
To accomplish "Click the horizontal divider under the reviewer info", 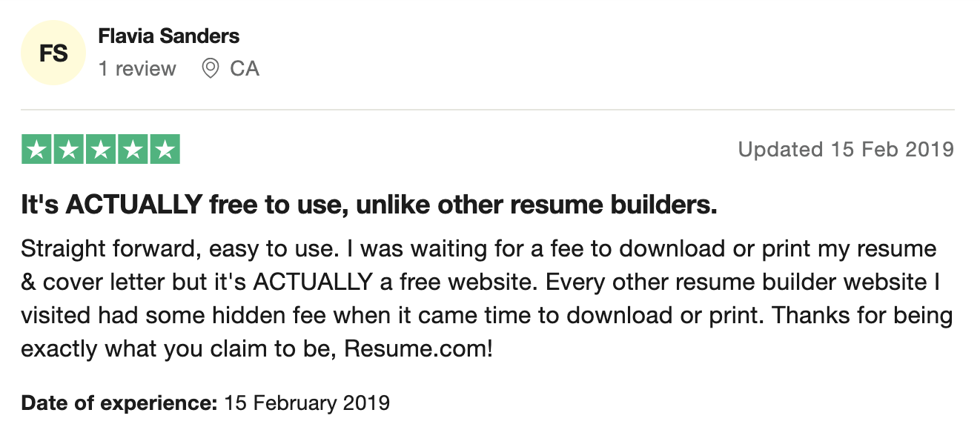I will [x=488, y=110].
